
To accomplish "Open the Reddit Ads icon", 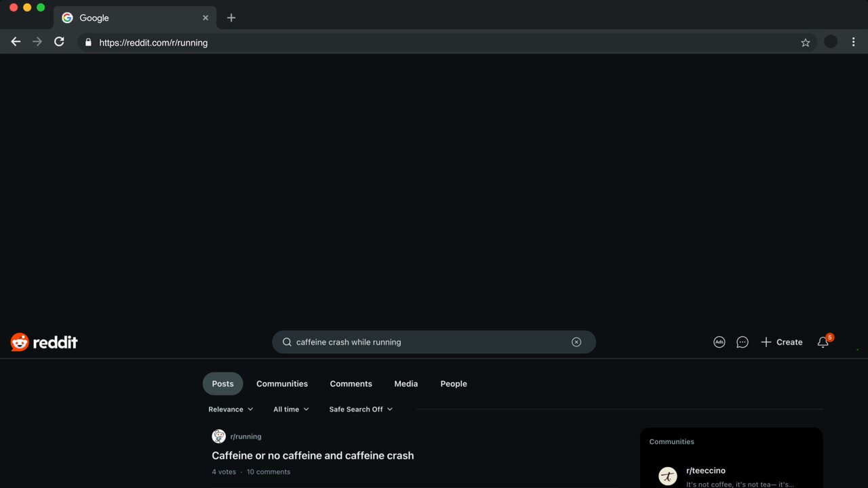I will (x=719, y=342).
